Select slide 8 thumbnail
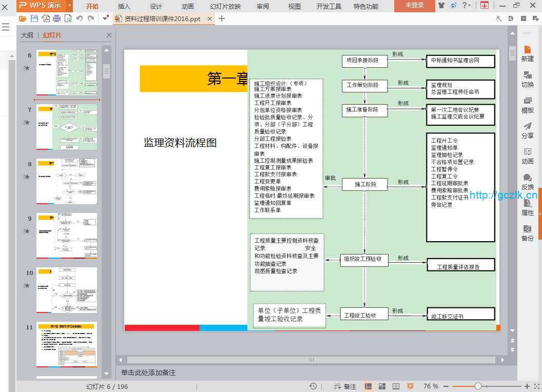The image size is (542, 392). [x=67, y=181]
